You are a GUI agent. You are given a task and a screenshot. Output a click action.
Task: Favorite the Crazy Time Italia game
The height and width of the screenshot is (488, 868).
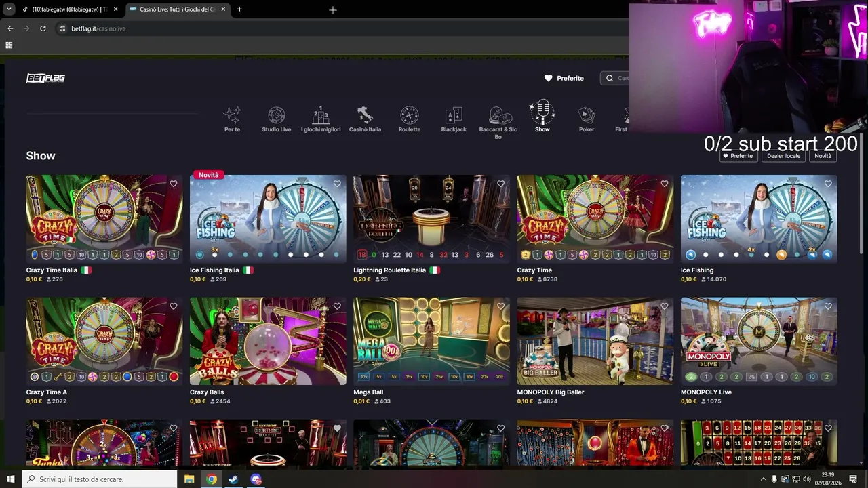coord(174,184)
